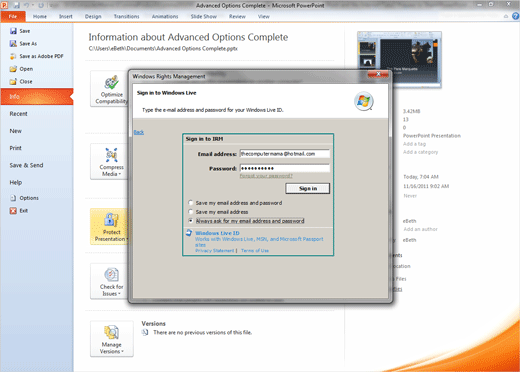Viewport: 520px width, 372px height.
Task: Click the Close folder icon
Action: coord(13,82)
